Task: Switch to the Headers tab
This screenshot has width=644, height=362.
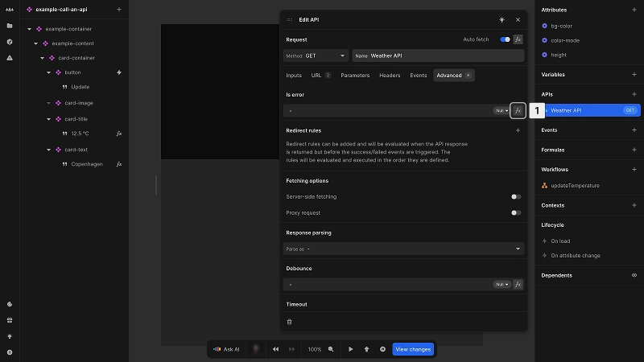Action: pyautogui.click(x=390, y=75)
